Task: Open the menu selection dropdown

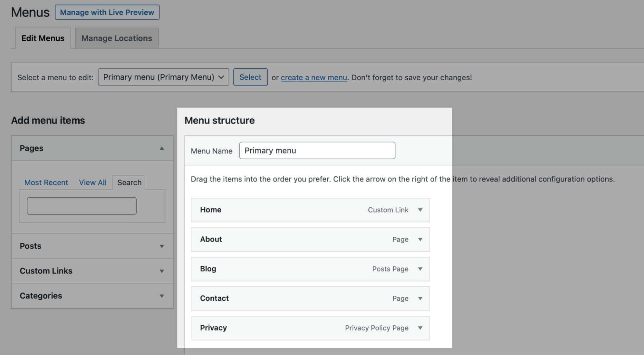Action: point(163,77)
